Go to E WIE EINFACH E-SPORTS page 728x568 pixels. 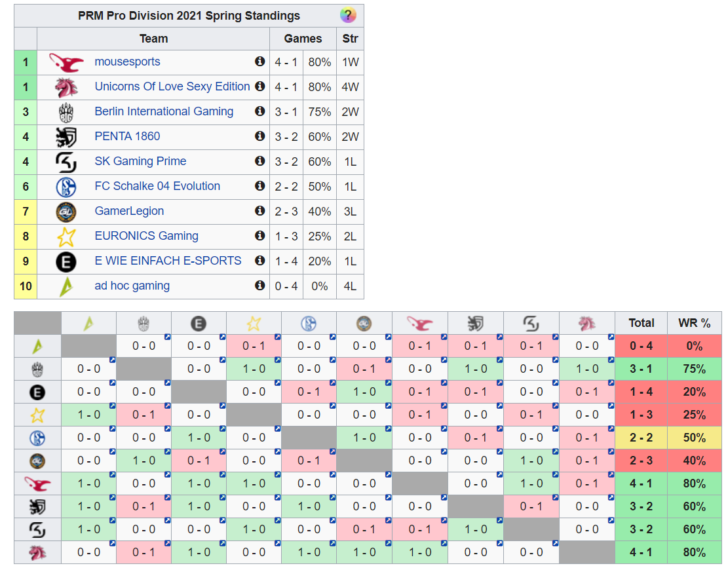(168, 261)
